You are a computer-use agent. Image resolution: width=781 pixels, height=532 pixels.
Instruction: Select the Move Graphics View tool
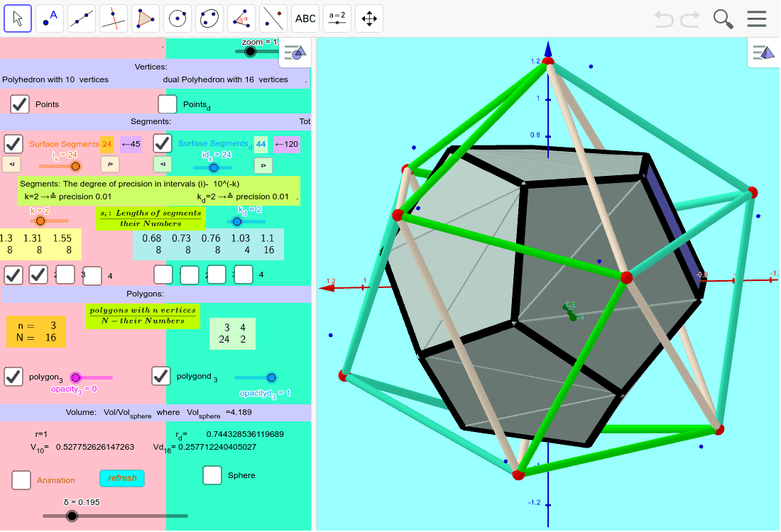[368, 18]
